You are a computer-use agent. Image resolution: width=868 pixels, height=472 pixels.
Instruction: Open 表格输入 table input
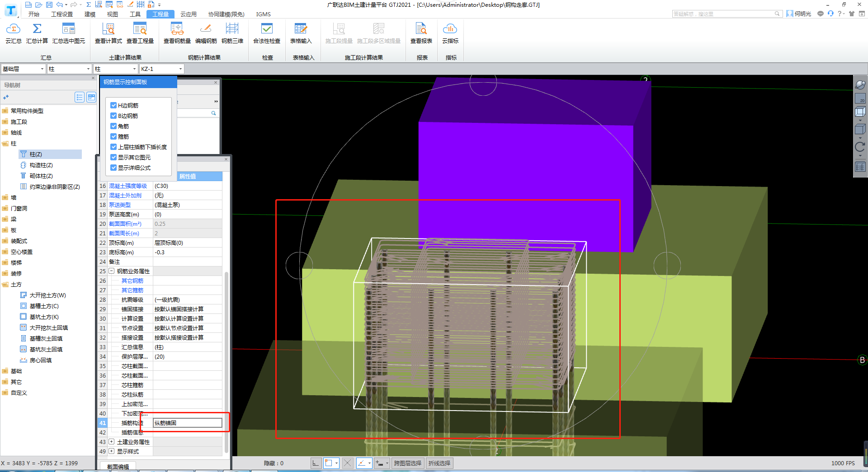pyautogui.click(x=301, y=33)
